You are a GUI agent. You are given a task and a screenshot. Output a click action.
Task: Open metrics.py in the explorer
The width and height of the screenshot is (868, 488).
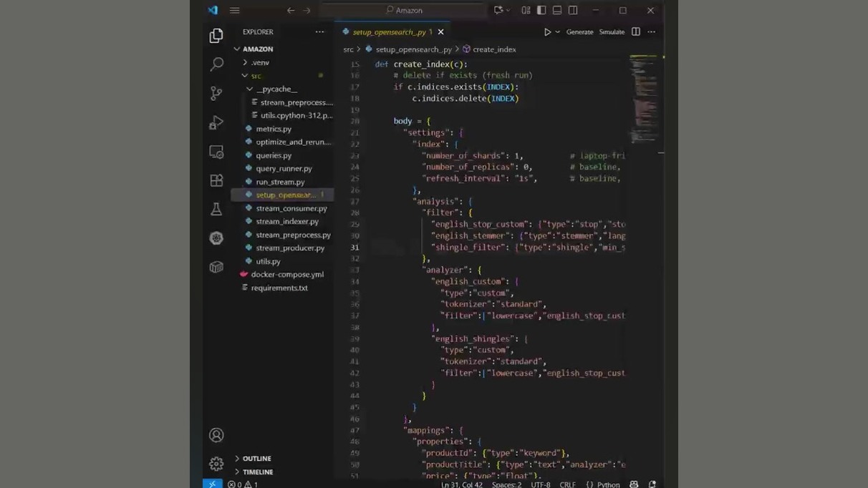(274, 129)
